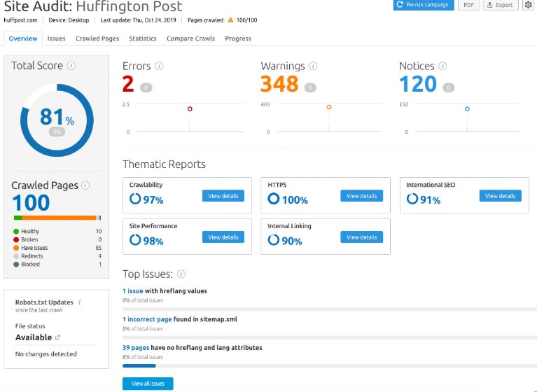Click the 'Available' file status text

coord(34,337)
